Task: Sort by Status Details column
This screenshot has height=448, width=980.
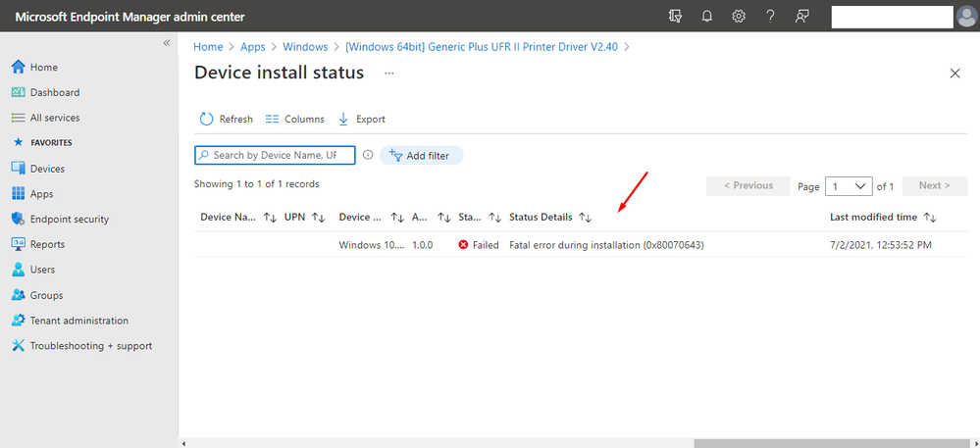Action: pos(550,218)
